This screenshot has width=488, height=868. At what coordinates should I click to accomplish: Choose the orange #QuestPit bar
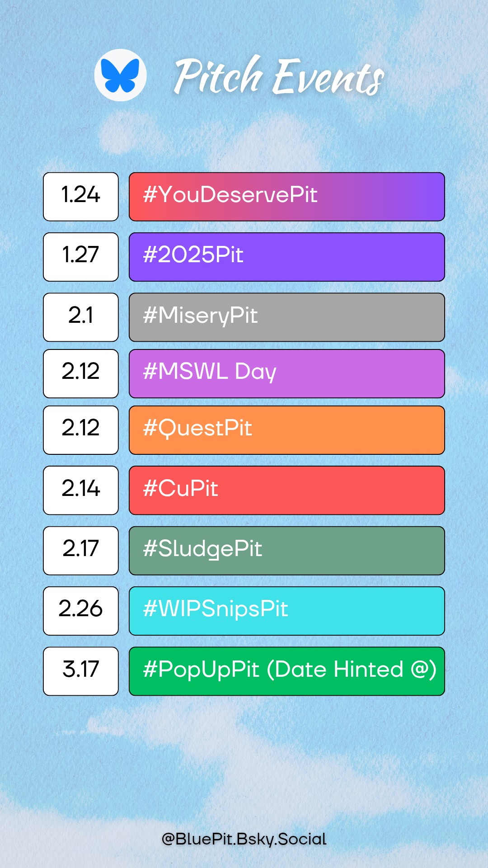click(286, 430)
